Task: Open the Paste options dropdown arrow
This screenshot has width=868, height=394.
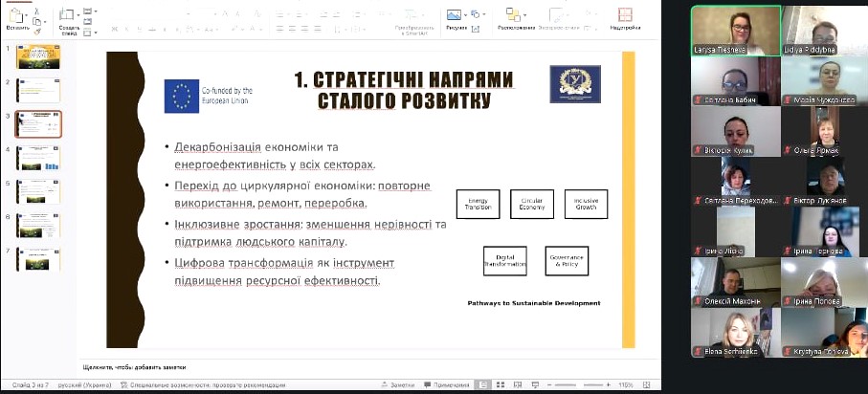Action: (x=26, y=15)
